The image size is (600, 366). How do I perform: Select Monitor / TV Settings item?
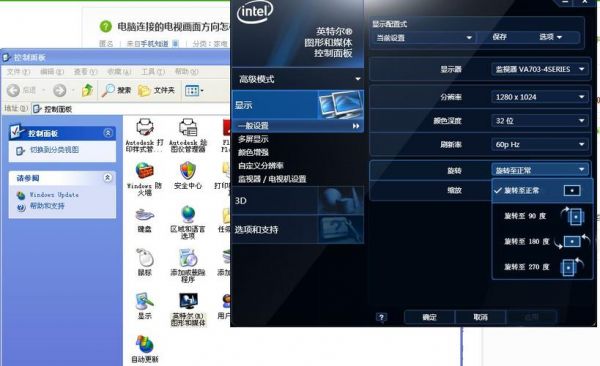(x=272, y=179)
